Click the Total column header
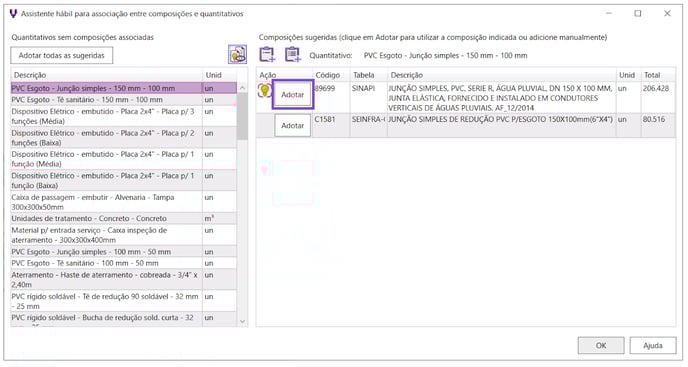Viewport: 688px width, 367px height. 658,75
